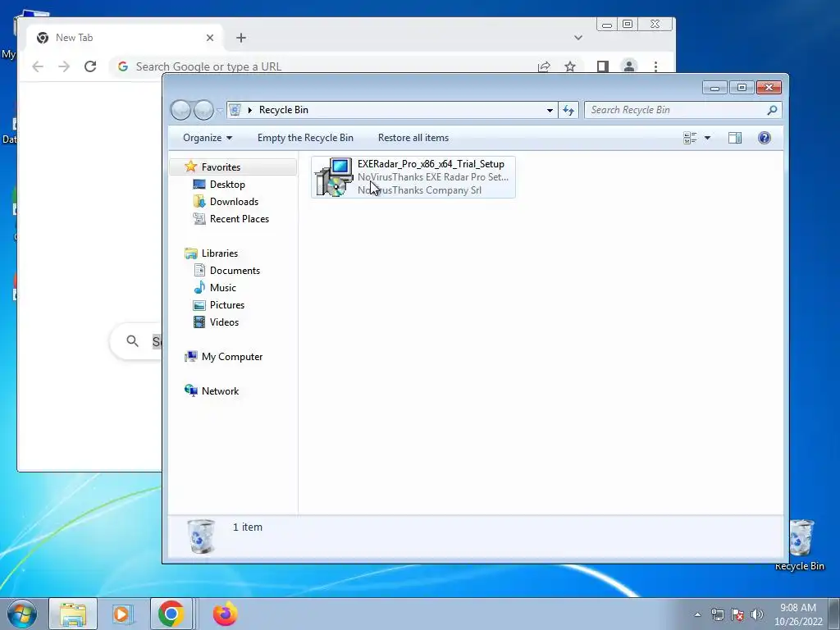Click the Music note icon
Screen dimensions: 840x630
click(x=199, y=288)
